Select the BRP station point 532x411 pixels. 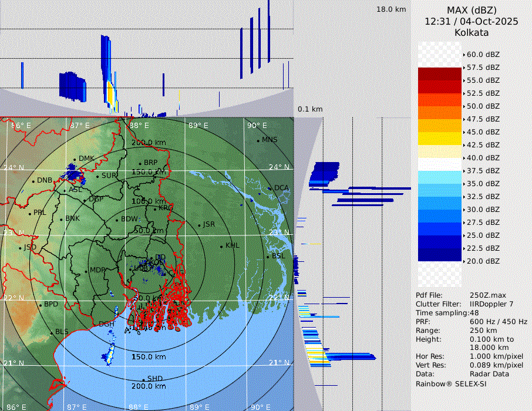pyautogui.click(x=140, y=163)
